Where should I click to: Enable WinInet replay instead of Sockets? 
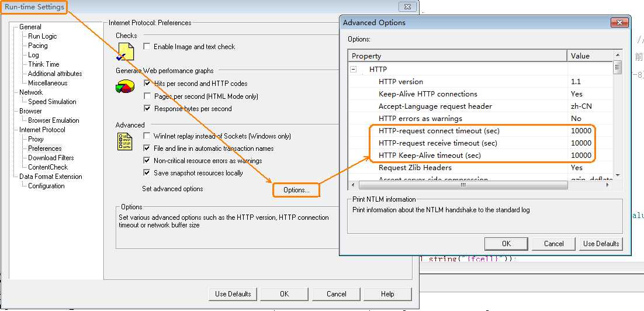[147, 136]
